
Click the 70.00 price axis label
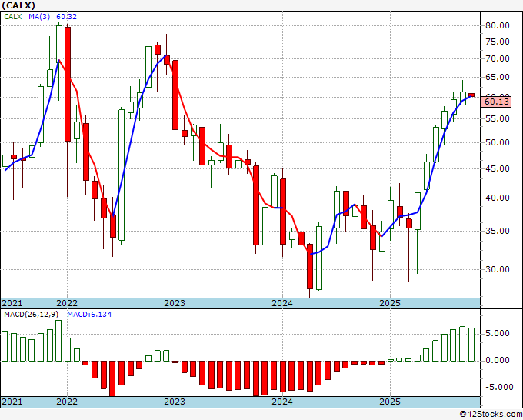tap(498, 58)
